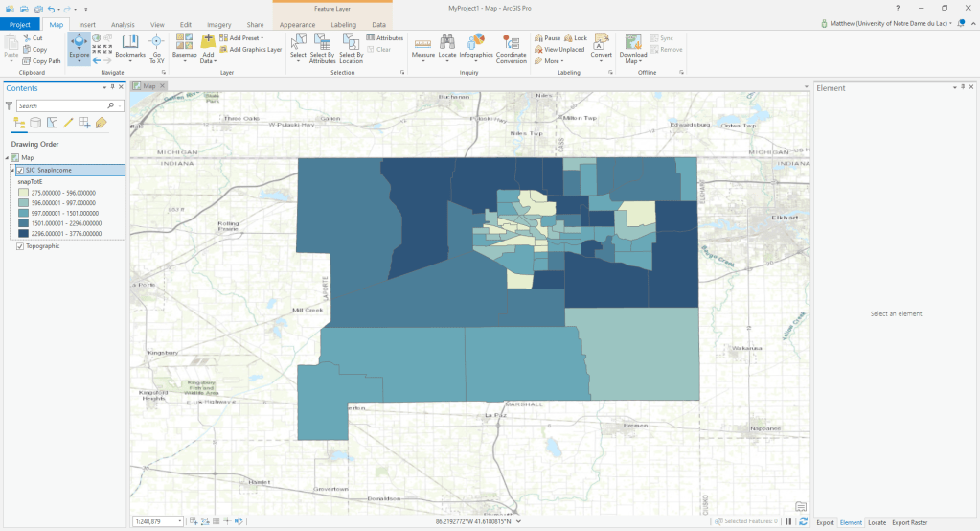Click the darkest blue legend swatch
980x531 pixels.
point(23,233)
